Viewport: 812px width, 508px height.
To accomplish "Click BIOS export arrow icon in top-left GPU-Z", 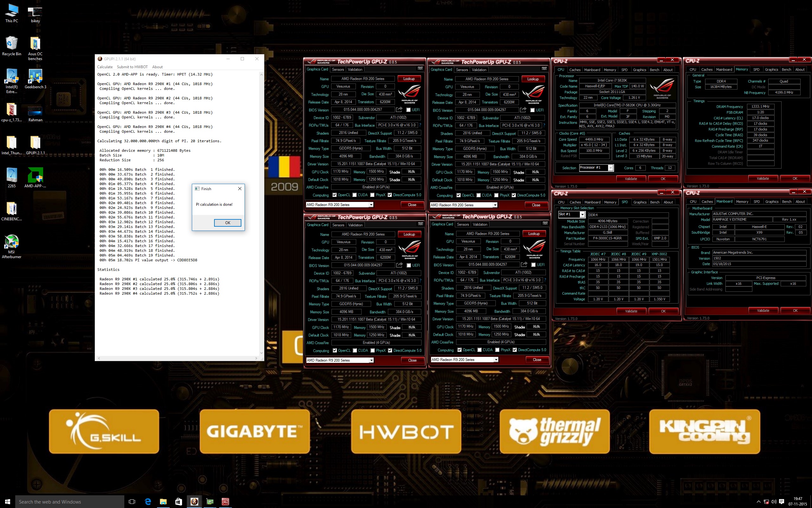I will tap(399, 110).
